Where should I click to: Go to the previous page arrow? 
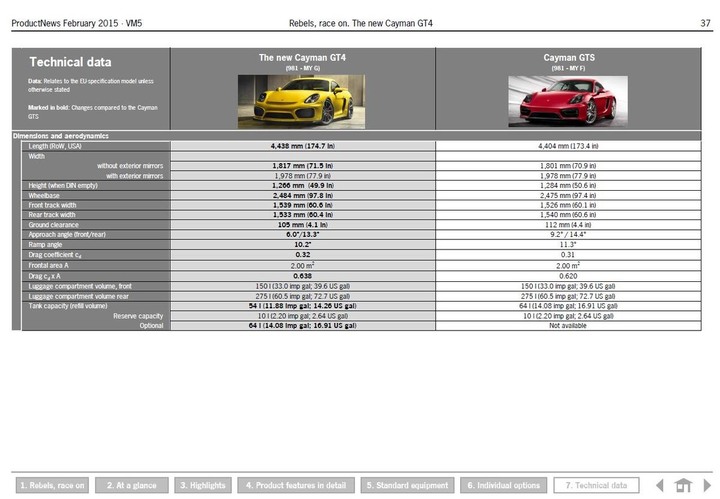pyautogui.click(x=660, y=485)
